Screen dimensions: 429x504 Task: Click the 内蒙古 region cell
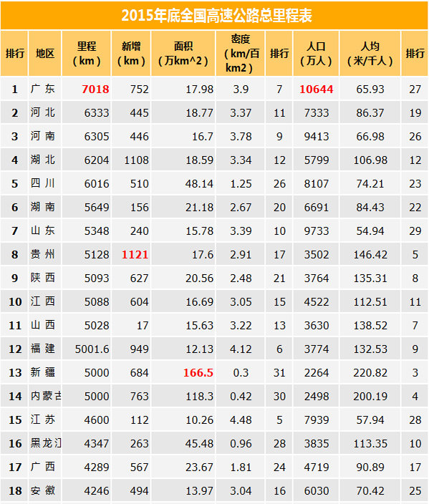[46, 396]
